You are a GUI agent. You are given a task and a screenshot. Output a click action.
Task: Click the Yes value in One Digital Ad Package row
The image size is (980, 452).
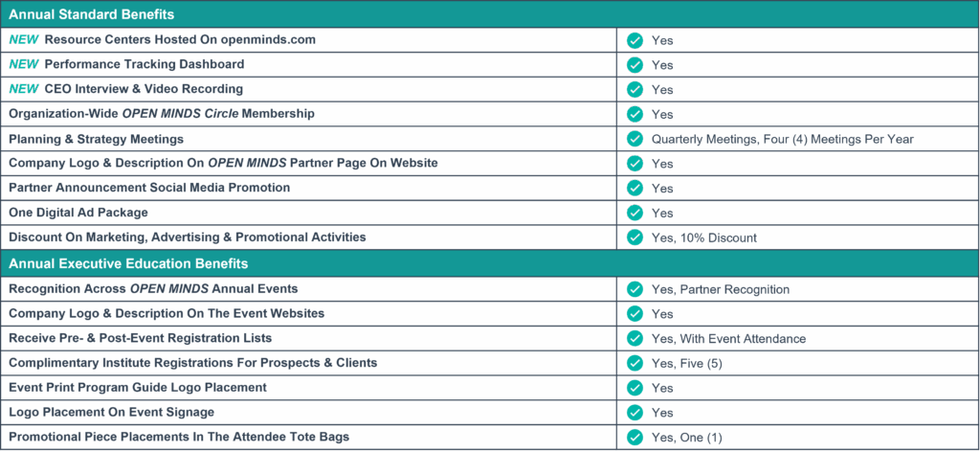tap(662, 214)
